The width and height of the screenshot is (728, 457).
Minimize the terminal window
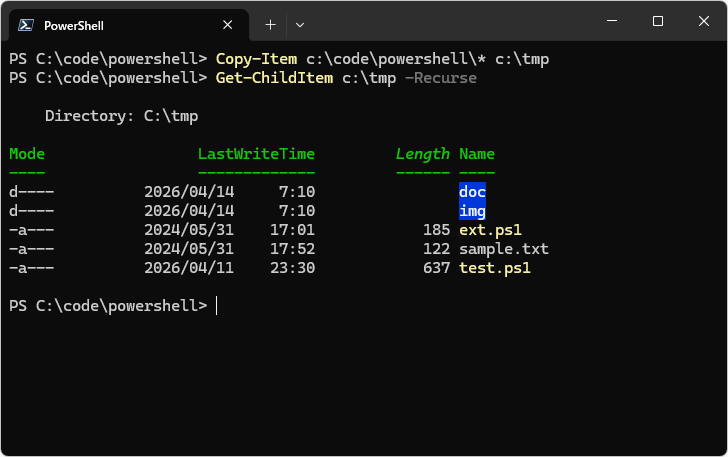coord(612,21)
